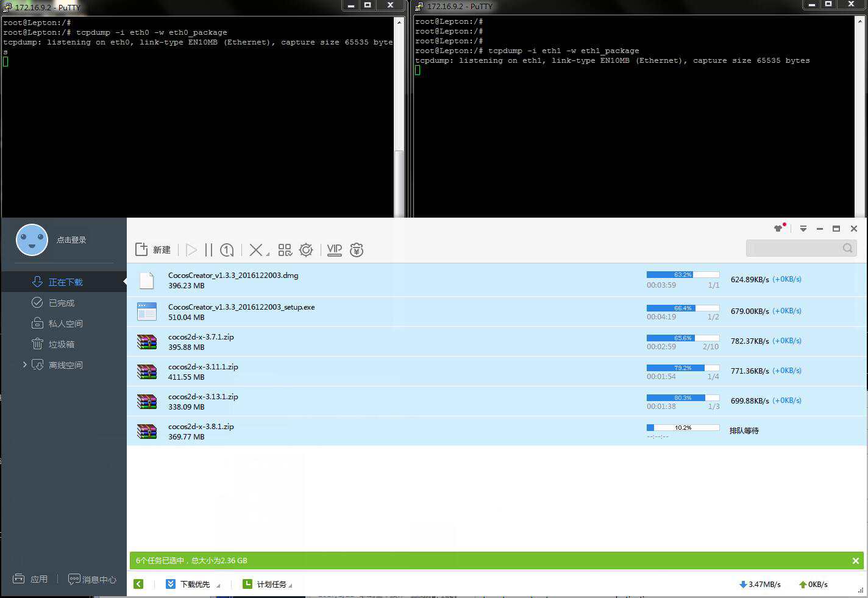Open 消息中心 message center
Screen dimensions: 868x598
92,579
